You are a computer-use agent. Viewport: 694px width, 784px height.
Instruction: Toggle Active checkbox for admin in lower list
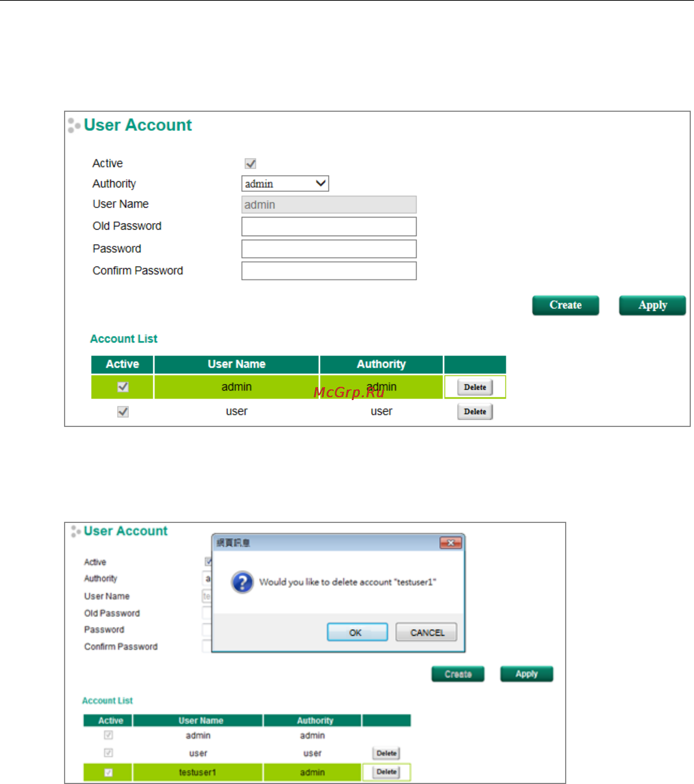click(108, 735)
